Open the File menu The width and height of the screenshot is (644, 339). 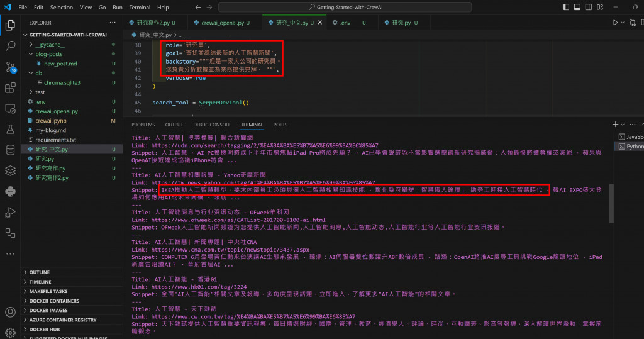click(23, 7)
